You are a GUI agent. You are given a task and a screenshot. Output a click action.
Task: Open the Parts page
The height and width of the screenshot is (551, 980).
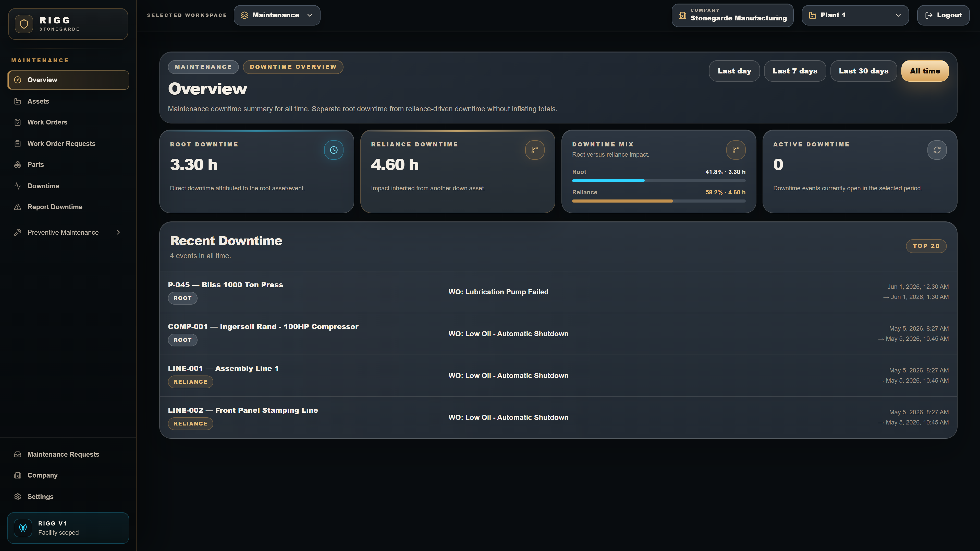click(68, 165)
